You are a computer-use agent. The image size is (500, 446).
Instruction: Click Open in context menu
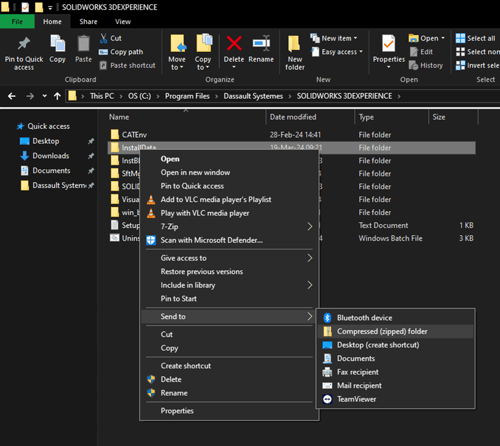click(229, 159)
